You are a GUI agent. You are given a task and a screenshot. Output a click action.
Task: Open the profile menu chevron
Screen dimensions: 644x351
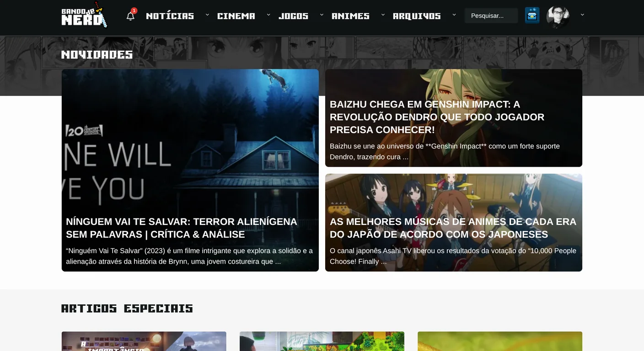(582, 15)
